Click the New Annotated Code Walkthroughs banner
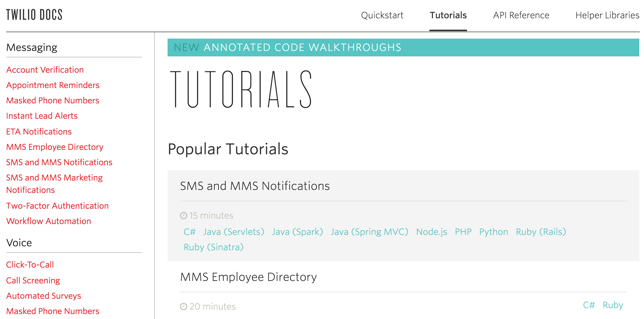The height and width of the screenshot is (319, 644). pyautogui.click(x=403, y=47)
